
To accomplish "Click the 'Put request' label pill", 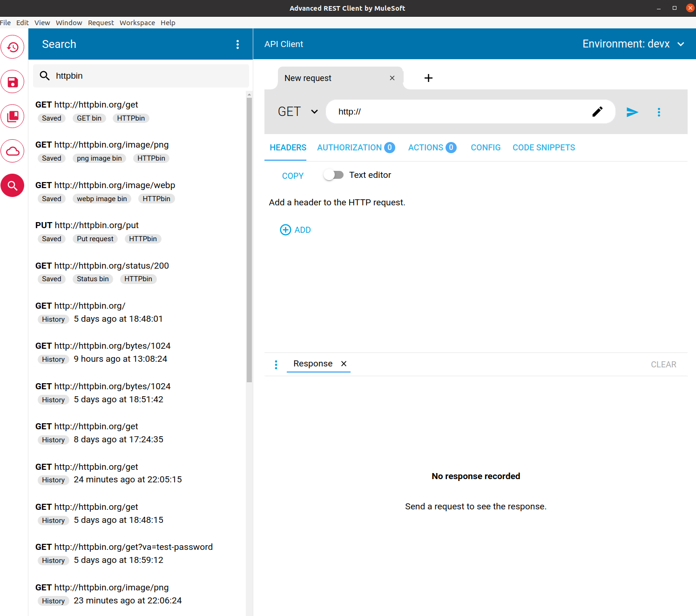I will (95, 239).
